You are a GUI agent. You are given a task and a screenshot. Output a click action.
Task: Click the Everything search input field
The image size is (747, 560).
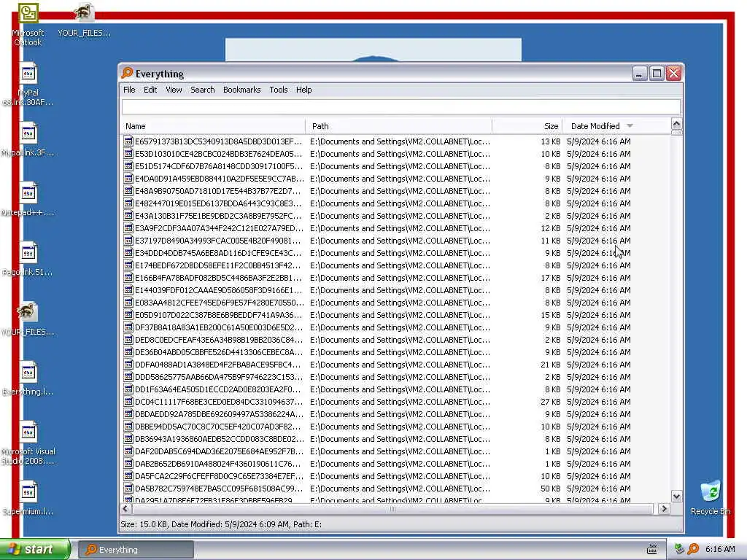pyautogui.click(x=401, y=106)
